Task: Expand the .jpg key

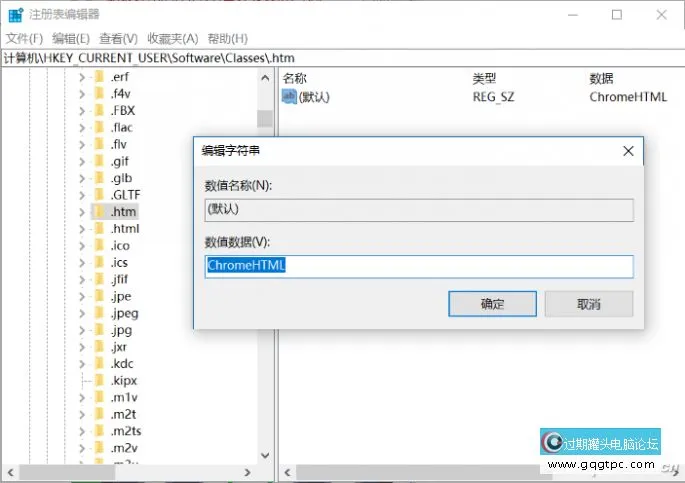Action: click(x=82, y=330)
